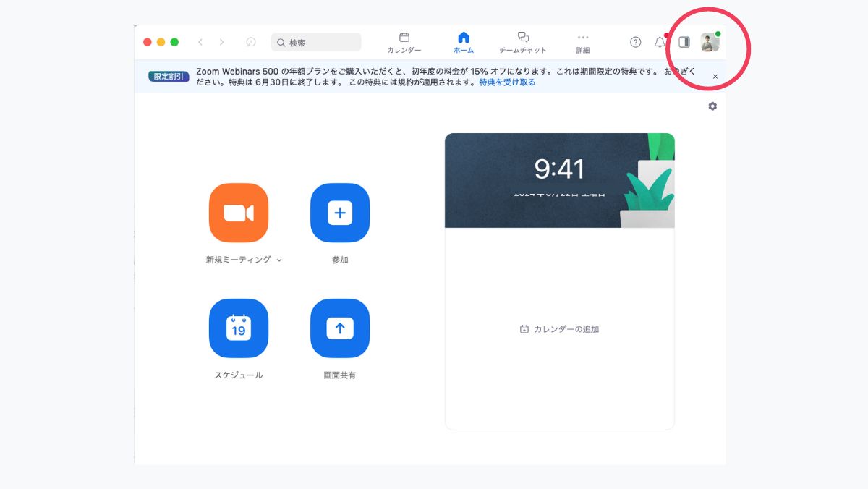
Task: Go back with the left arrow
Action: point(200,42)
